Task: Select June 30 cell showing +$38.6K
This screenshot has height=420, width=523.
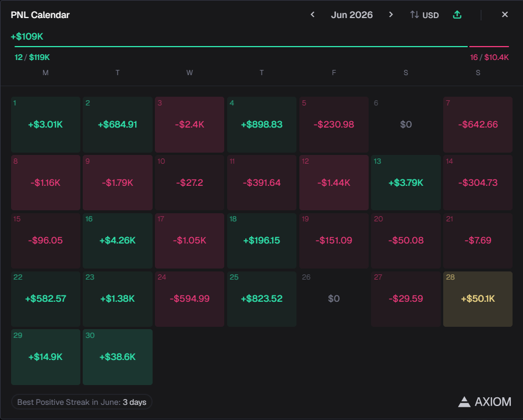Action: click(118, 357)
